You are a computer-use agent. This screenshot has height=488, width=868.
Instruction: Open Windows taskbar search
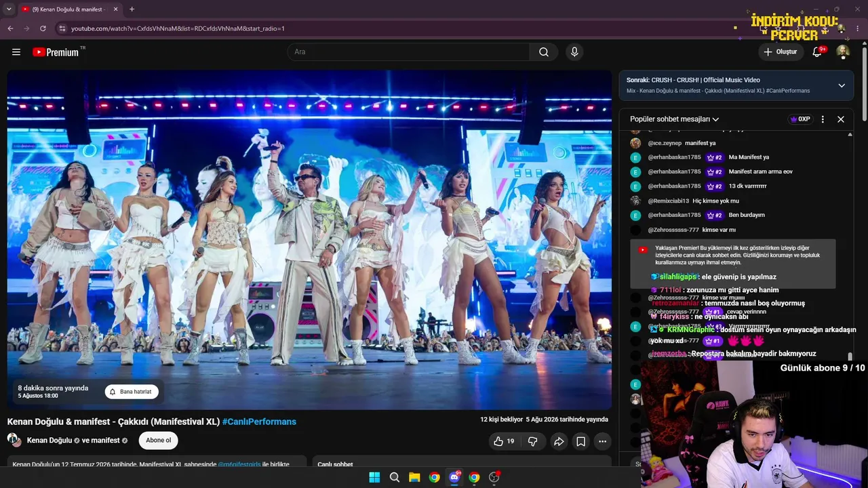click(395, 477)
